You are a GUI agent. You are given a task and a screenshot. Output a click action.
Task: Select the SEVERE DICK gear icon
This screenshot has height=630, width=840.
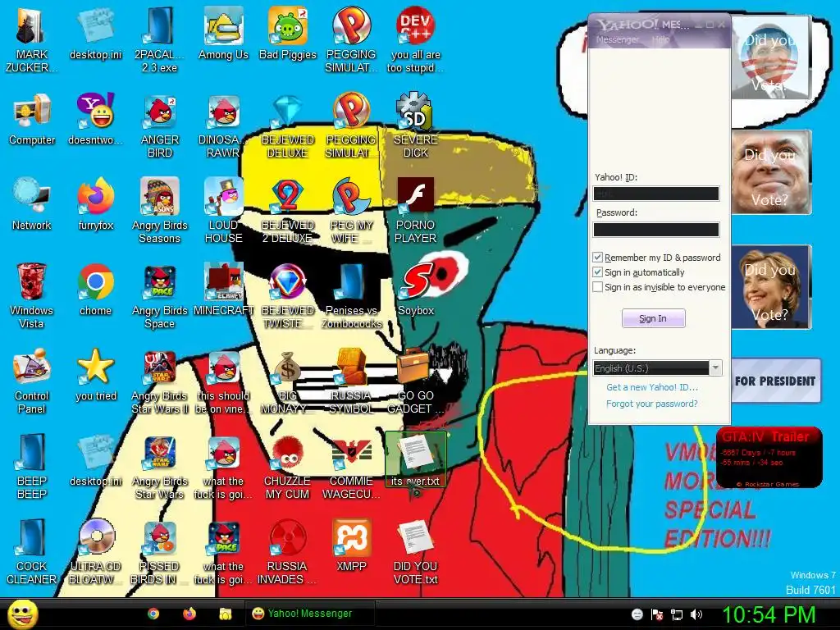(415, 126)
